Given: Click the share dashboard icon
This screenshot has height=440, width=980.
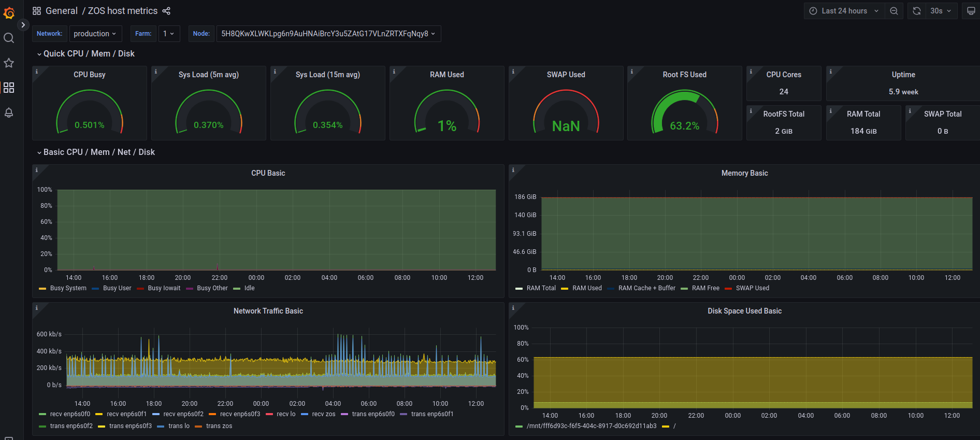Looking at the screenshot, I should (x=166, y=11).
